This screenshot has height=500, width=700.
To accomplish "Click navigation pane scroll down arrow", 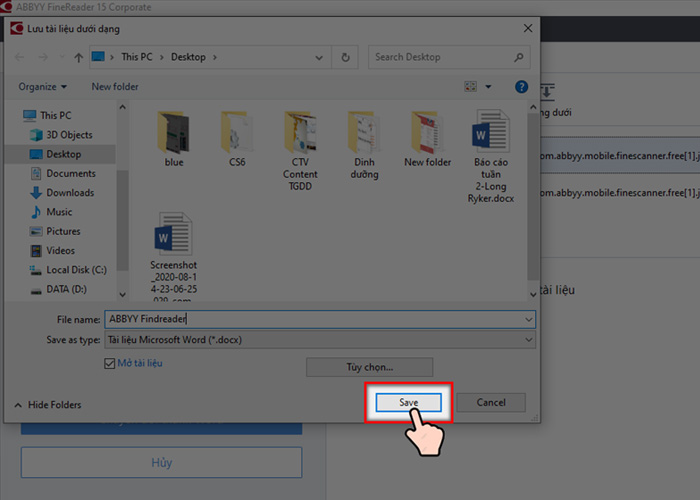I will coord(122,295).
